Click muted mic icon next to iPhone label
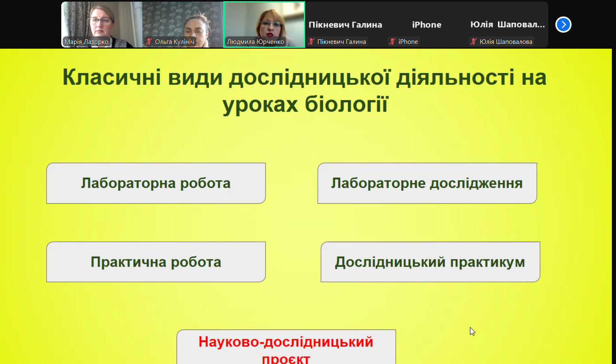616x364 pixels. [392, 41]
